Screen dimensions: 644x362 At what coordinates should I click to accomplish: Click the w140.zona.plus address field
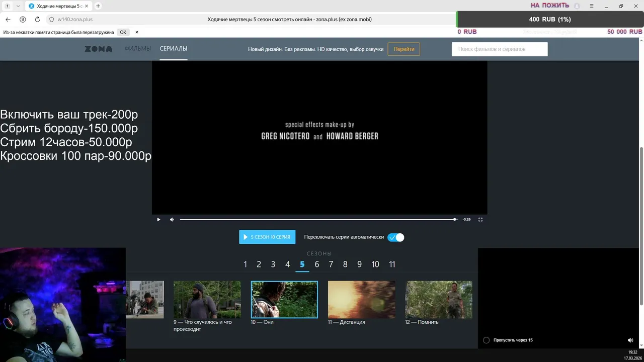tap(75, 20)
